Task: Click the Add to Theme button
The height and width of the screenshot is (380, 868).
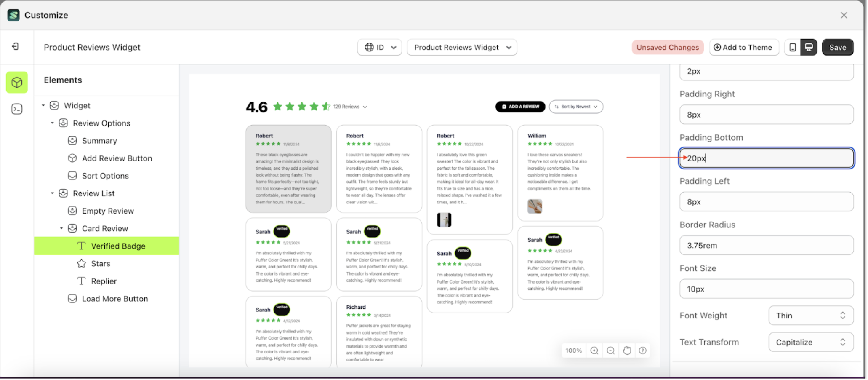Action: [744, 47]
